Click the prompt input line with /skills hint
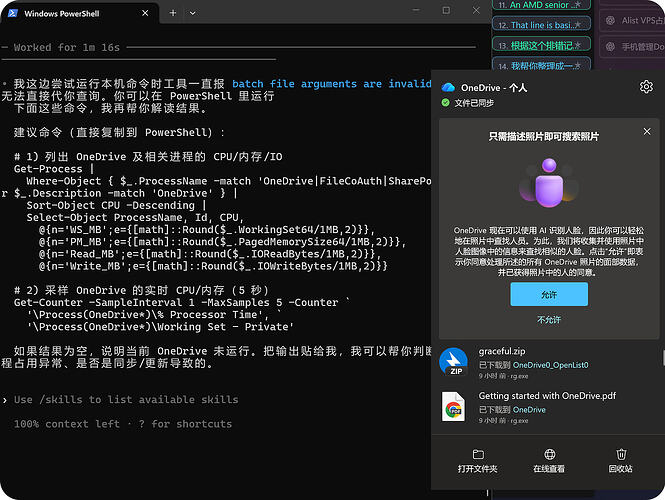This screenshot has width=665, height=500. coord(126,399)
